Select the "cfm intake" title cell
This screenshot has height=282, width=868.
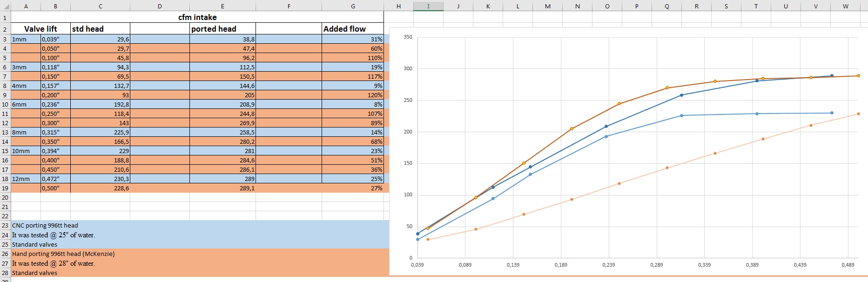[x=197, y=18]
